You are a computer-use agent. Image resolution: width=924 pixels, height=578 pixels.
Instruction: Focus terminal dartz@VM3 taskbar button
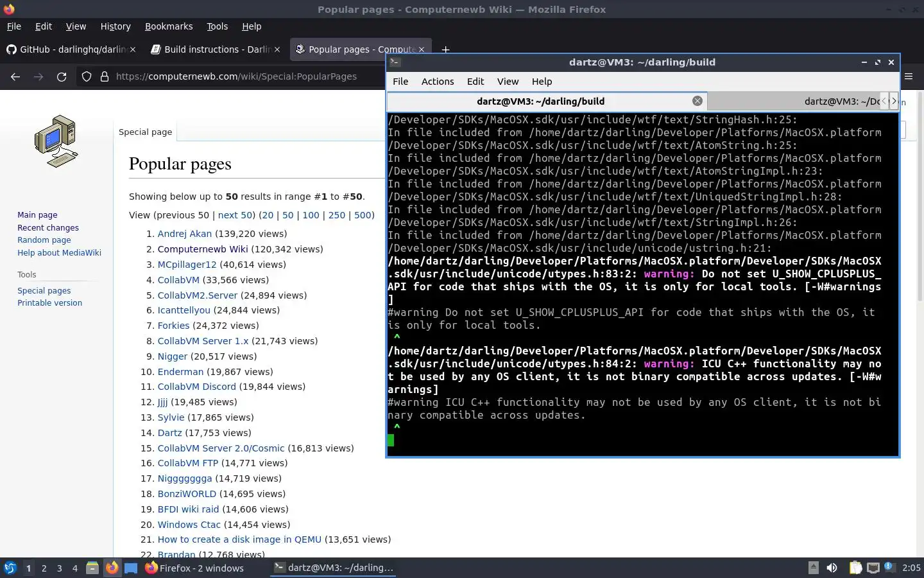point(333,568)
